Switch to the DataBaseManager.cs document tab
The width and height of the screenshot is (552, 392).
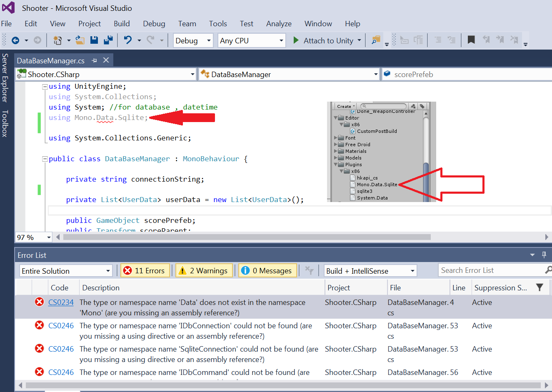click(51, 60)
